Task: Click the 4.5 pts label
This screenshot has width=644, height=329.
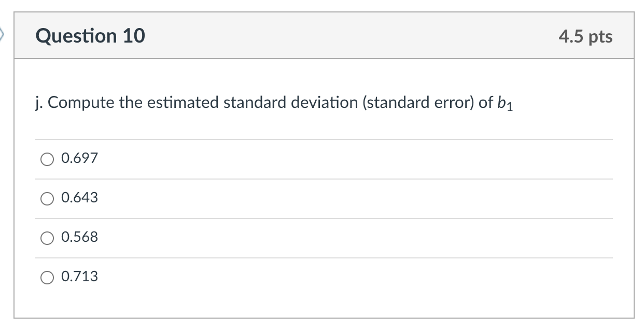Action: click(x=586, y=36)
